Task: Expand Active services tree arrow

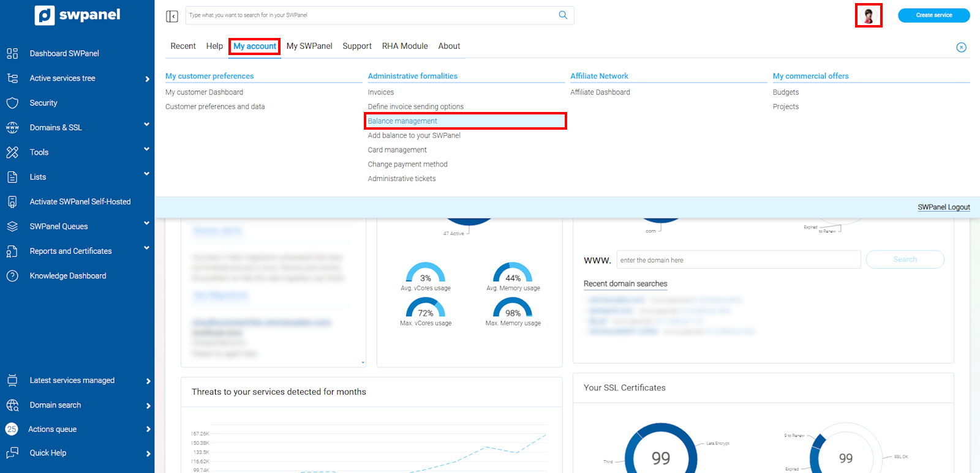Action: pos(148,79)
